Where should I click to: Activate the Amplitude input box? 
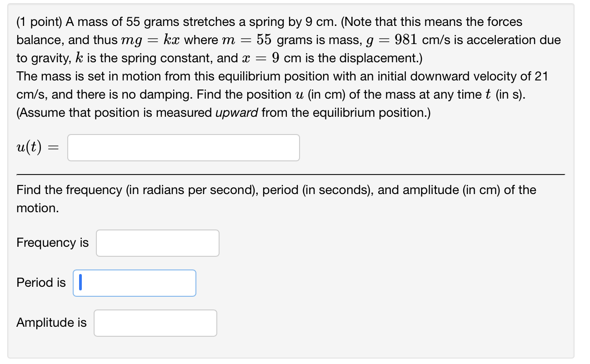[x=155, y=323]
